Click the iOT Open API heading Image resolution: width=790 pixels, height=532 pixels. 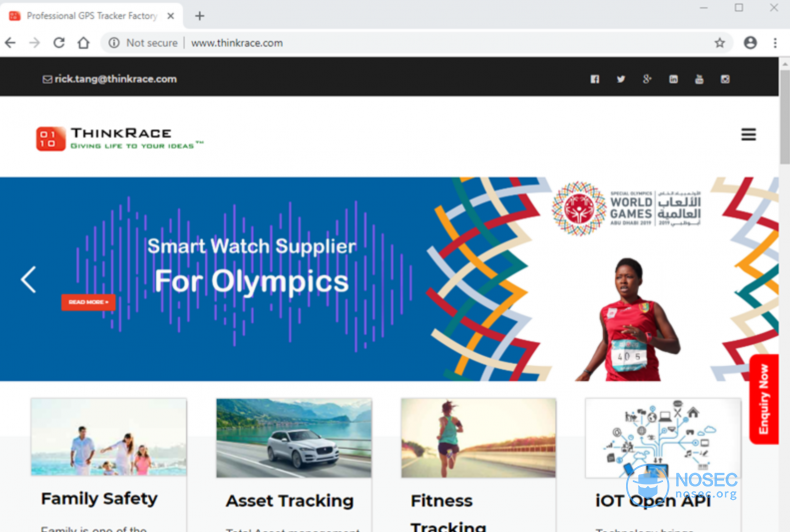pyautogui.click(x=653, y=501)
